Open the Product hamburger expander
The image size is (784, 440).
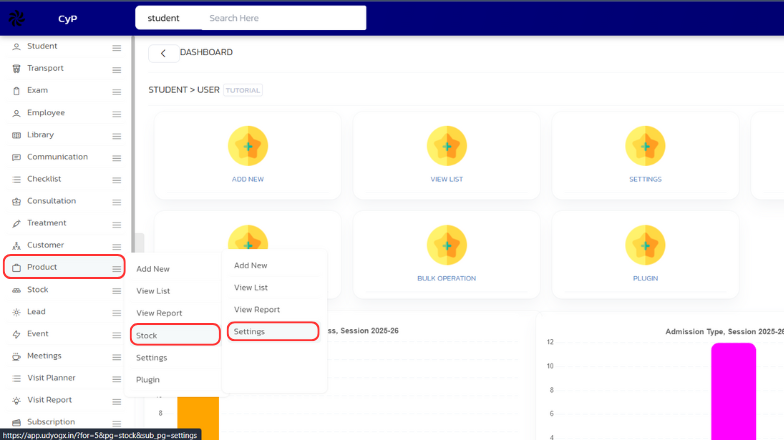pyautogui.click(x=116, y=268)
